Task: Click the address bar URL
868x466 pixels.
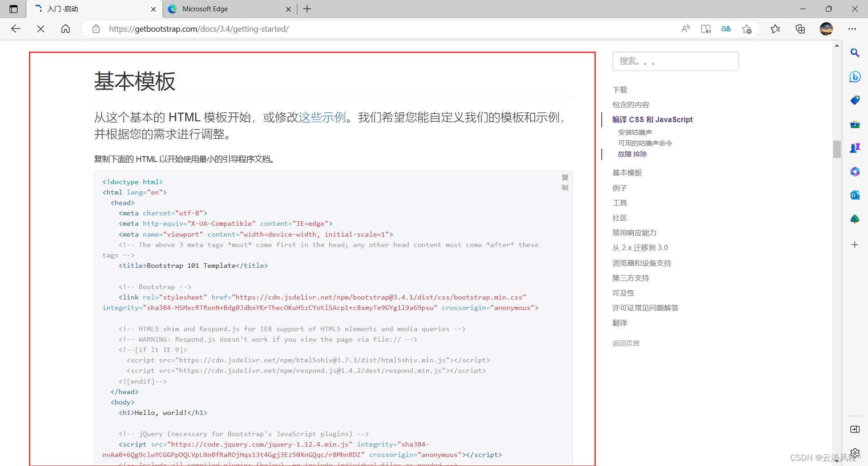Action: pos(199,29)
